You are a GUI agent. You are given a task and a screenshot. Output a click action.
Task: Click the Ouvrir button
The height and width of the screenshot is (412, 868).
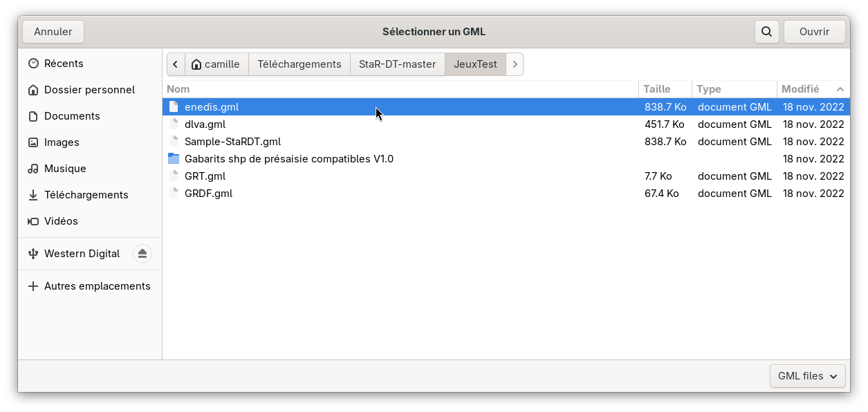tap(814, 32)
